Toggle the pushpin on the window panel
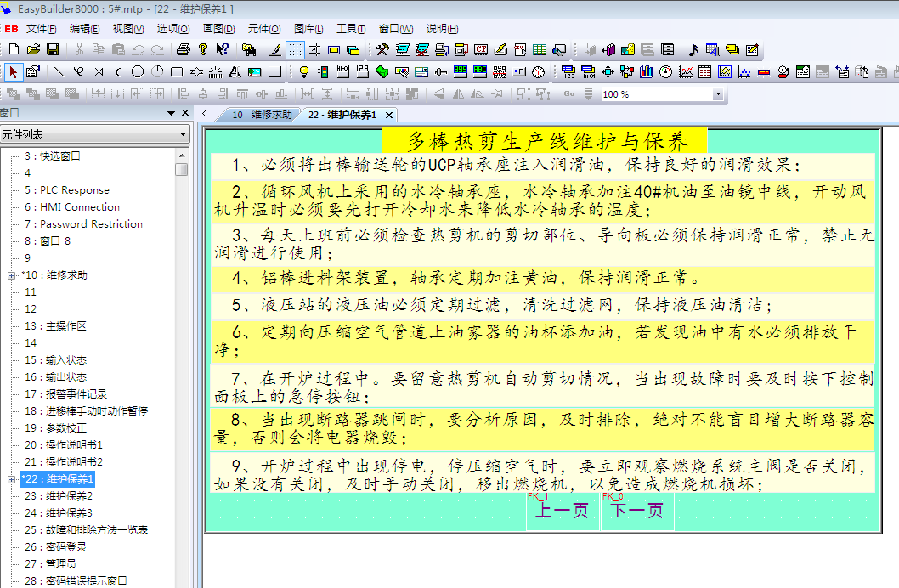Image resolution: width=899 pixels, height=588 pixels. click(x=169, y=113)
